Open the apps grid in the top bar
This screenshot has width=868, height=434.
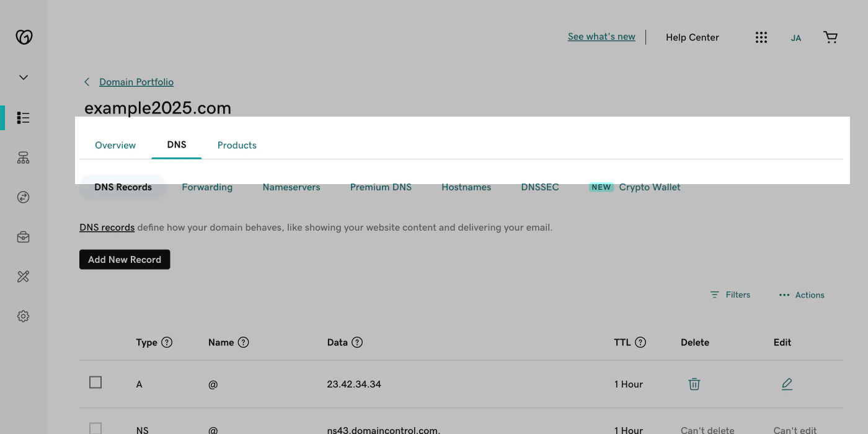[761, 37]
